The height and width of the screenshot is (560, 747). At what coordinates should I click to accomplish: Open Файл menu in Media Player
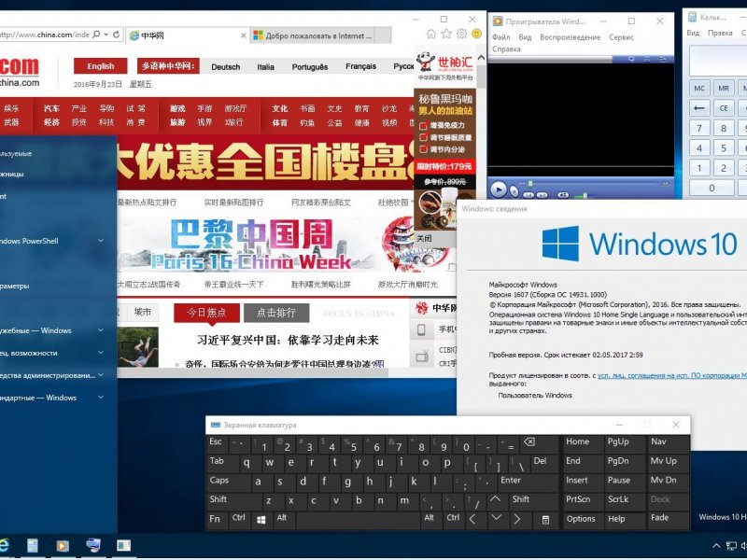500,37
